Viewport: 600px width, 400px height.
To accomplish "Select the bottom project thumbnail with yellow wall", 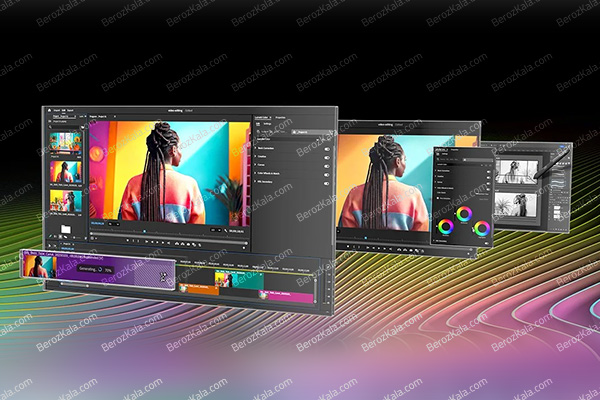I will pyautogui.click(x=66, y=201).
